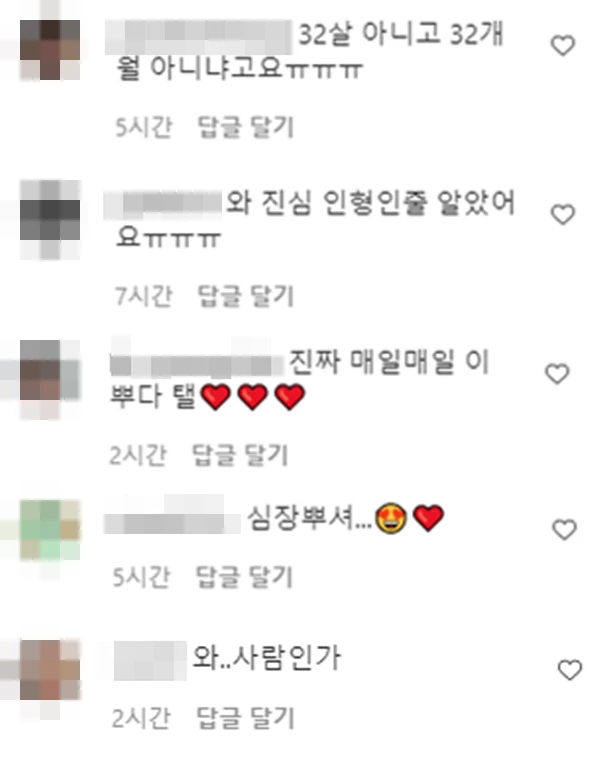This screenshot has width=600, height=769.
Task: Open username before '와 진심 인형인줄'
Action: [163, 205]
